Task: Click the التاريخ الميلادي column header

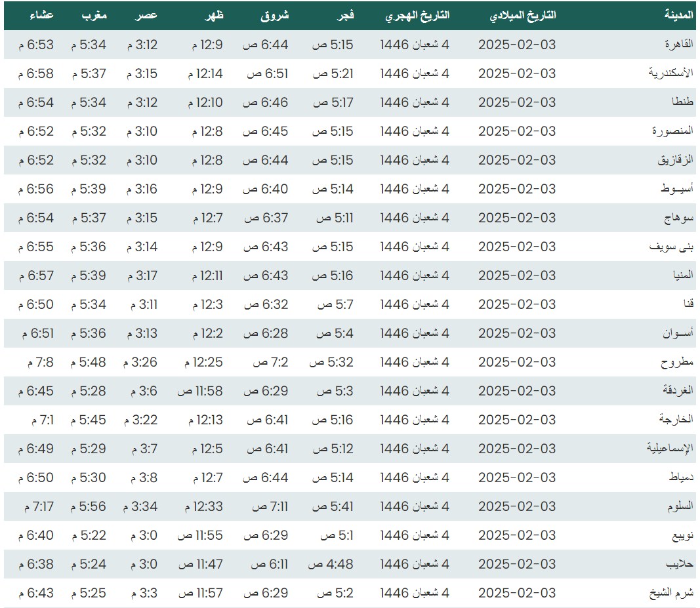Action: (x=522, y=16)
